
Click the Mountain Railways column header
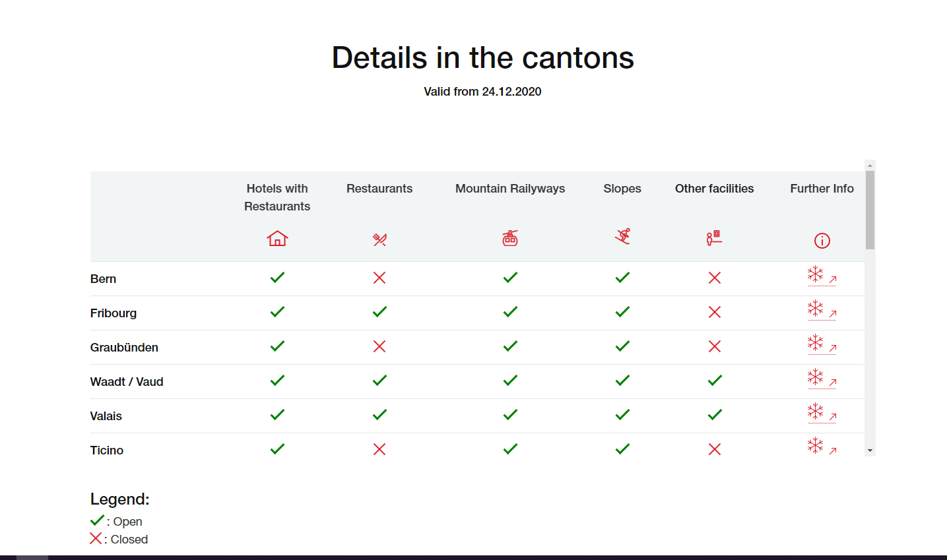(510, 189)
